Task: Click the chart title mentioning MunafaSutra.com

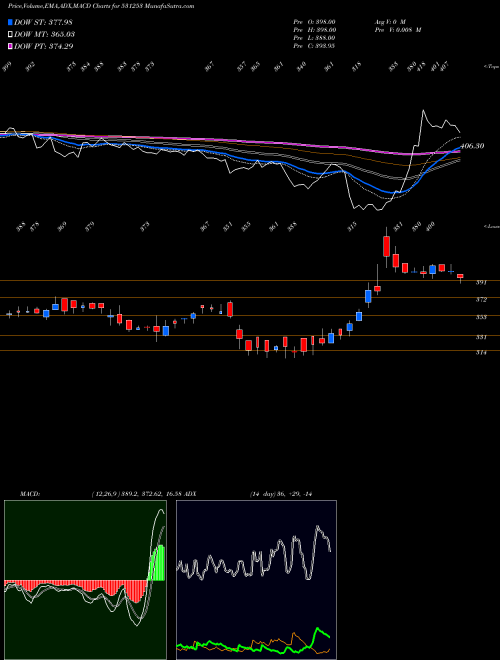Action: point(101,6)
